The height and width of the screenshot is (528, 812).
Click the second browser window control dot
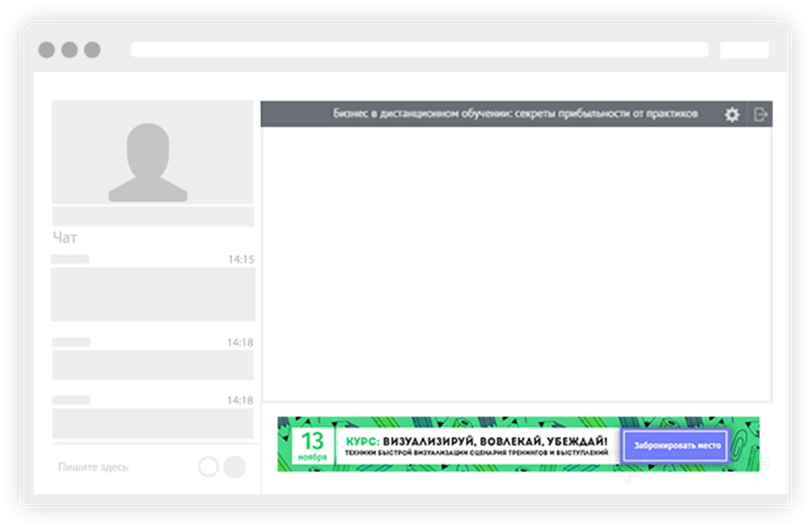(x=70, y=49)
